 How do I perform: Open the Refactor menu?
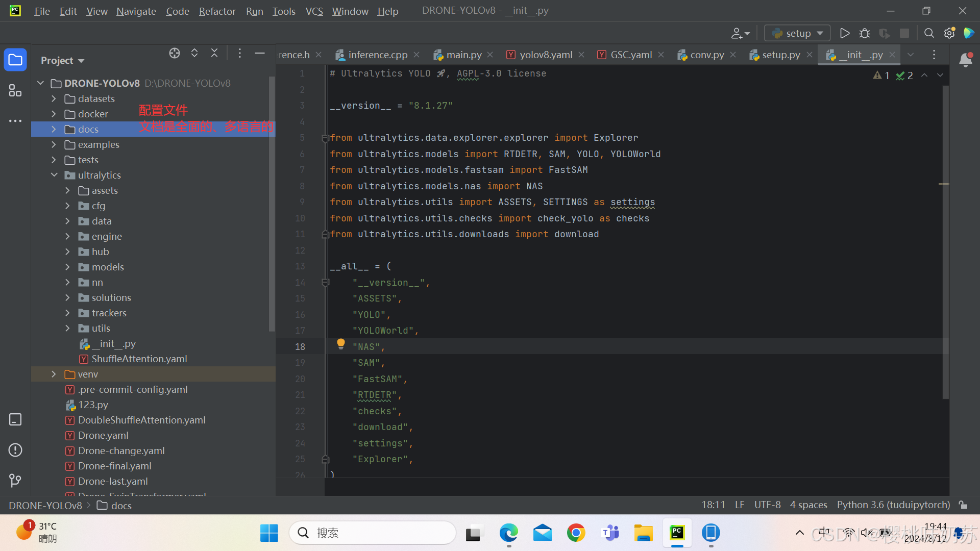tap(217, 11)
